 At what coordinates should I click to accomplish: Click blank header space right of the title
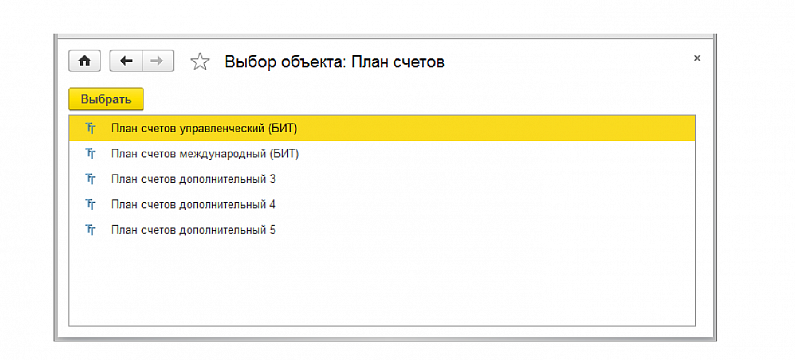point(568,62)
